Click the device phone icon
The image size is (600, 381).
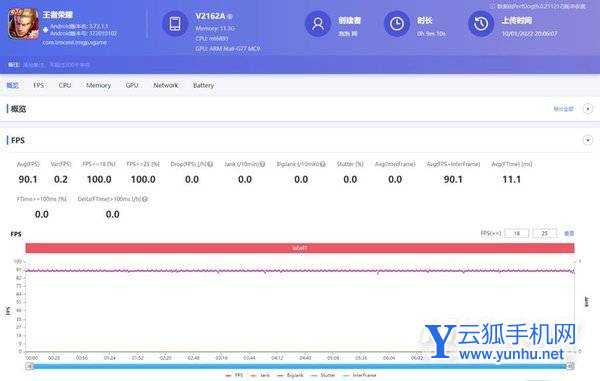pos(175,24)
